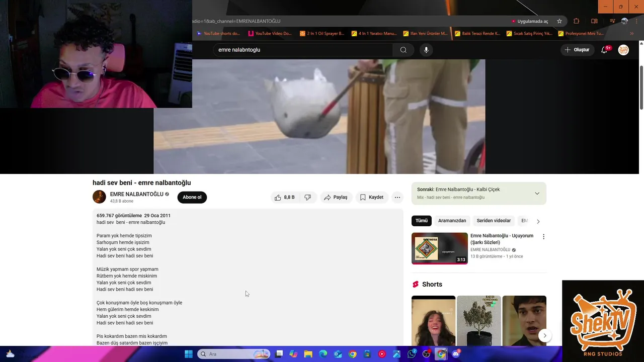Screen dimensions: 644x362
Task: Open YouTube Music from the taskbar
Action: (382, 354)
